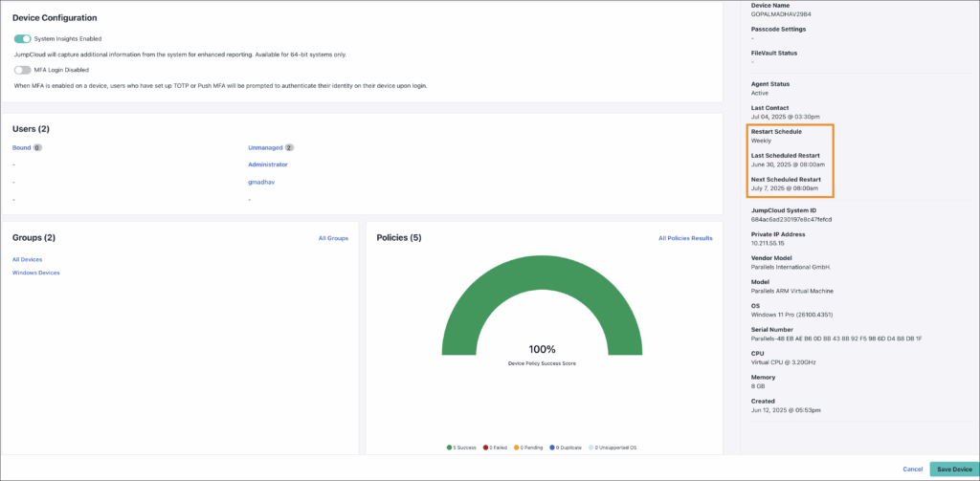Open the Bound users link
This screenshot has height=481, width=980.
pos(21,148)
